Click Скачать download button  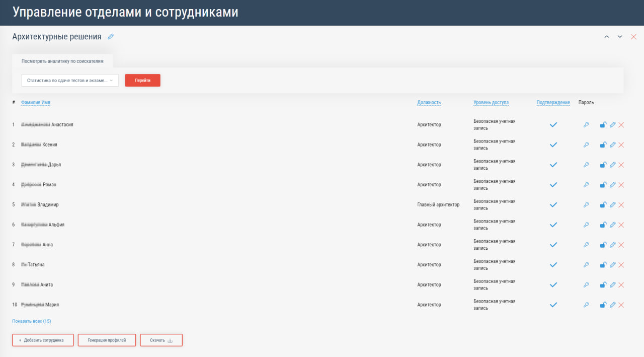(161, 340)
